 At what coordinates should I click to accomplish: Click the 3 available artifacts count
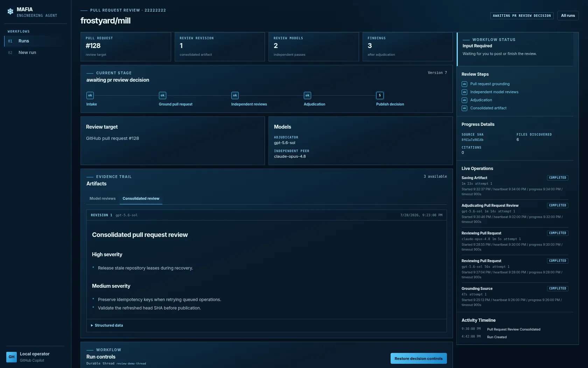click(435, 177)
